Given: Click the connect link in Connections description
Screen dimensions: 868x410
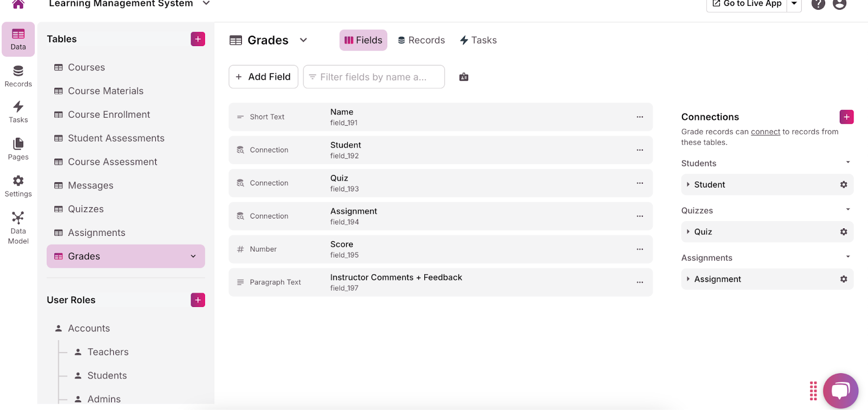Looking at the screenshot, I should [765, 132].
